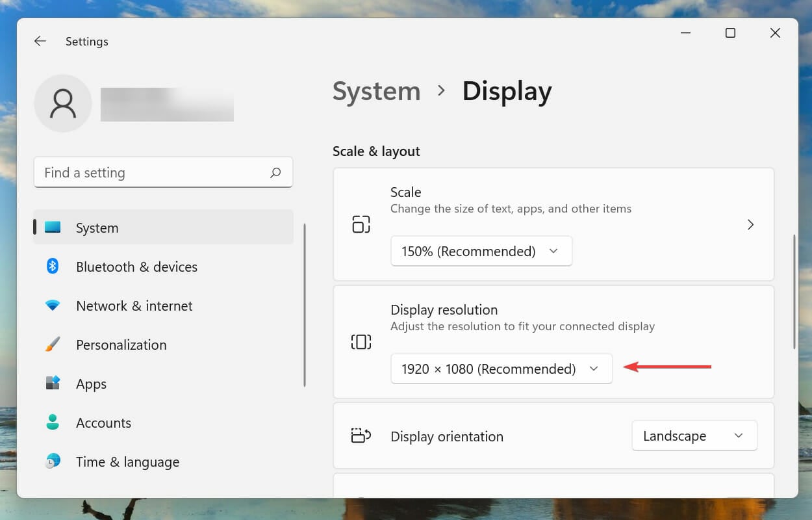Click the search magnifier icon

pyautogui.click(x=275, y=173)
